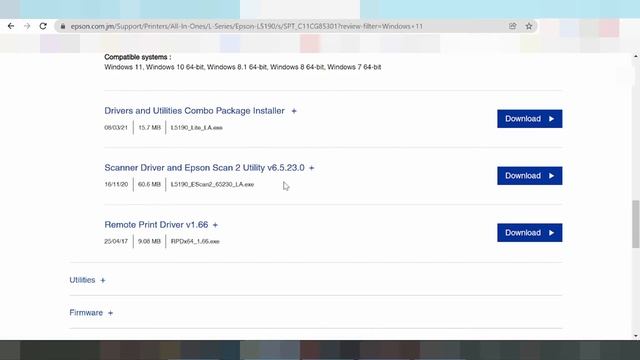Viewport: 640px width, 360px height.
Task: Expand the Firmware section
Action: 110,313
